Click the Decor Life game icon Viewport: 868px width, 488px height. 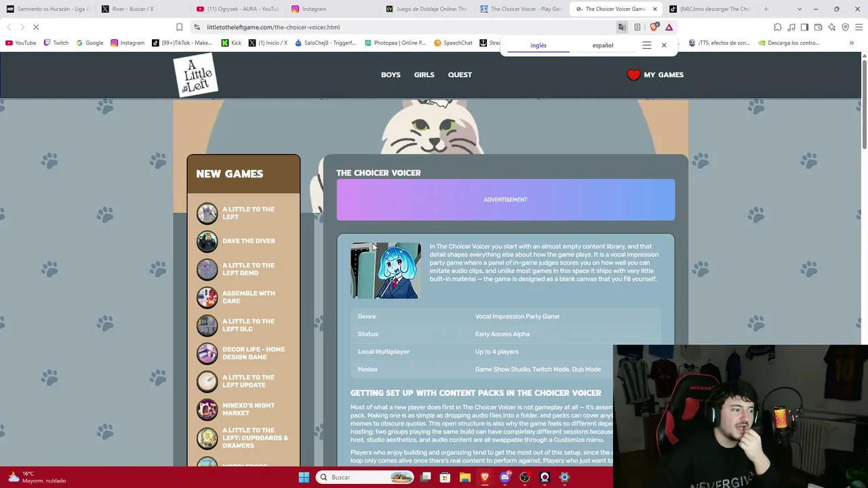(207, 353)
